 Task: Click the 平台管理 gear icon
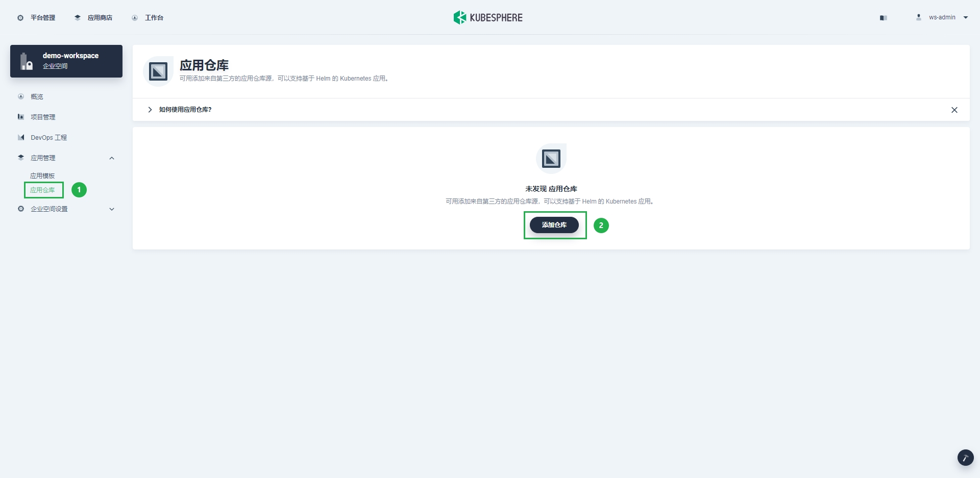pyautogui.click(x=20, y=18)
